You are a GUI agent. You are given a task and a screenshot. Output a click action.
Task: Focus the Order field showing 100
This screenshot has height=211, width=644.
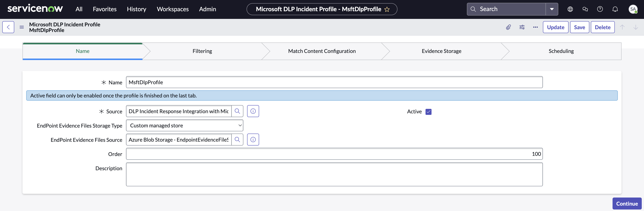click(334, 154)
